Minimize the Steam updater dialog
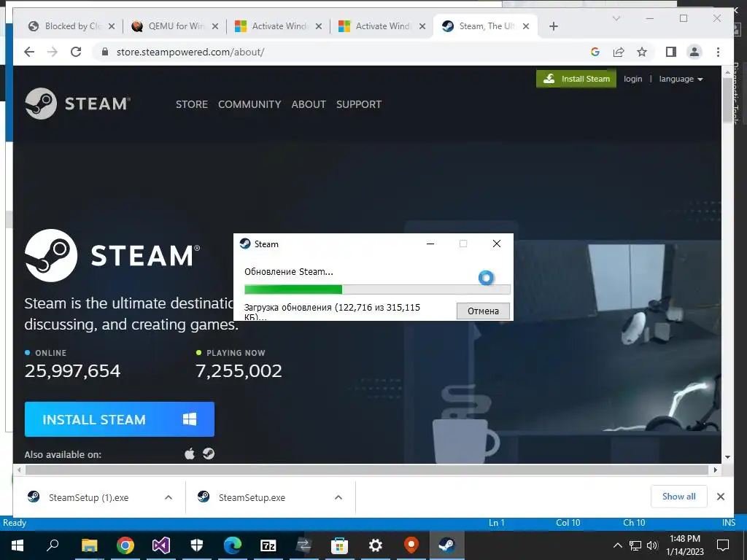Image resolution: width=747 pixels, height=560 pixels. (x=430, y=244)
